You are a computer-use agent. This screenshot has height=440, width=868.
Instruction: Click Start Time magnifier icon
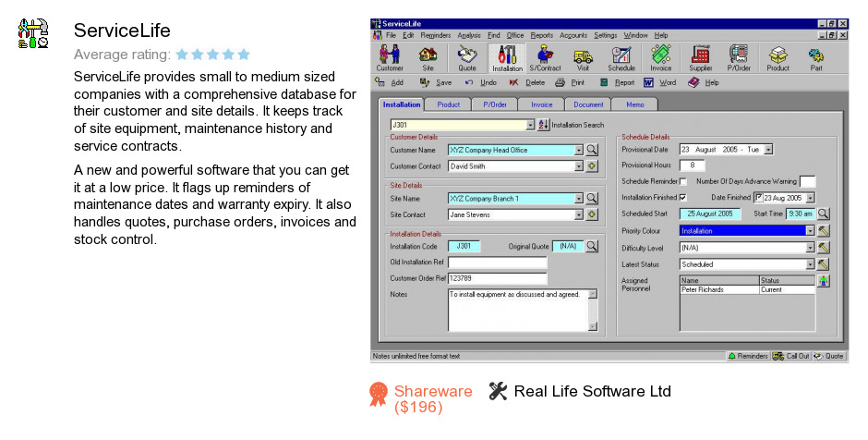(x=823, y=214)
